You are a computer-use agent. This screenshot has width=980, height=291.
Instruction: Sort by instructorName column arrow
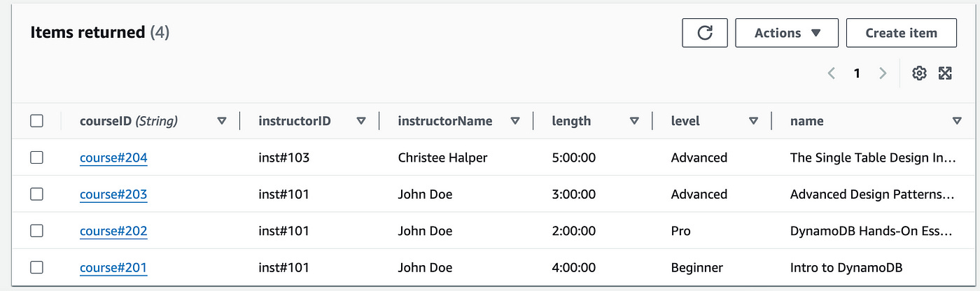tap(515, 121)
